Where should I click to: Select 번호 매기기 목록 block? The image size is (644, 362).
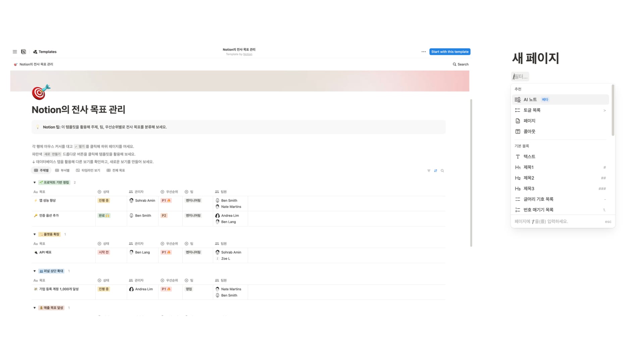(560, 210)
